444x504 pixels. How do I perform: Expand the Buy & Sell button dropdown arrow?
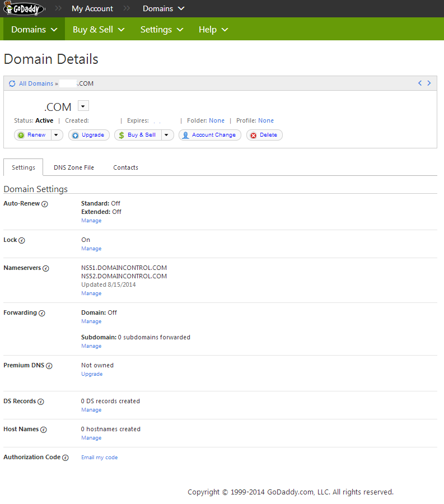pos(166,135)
